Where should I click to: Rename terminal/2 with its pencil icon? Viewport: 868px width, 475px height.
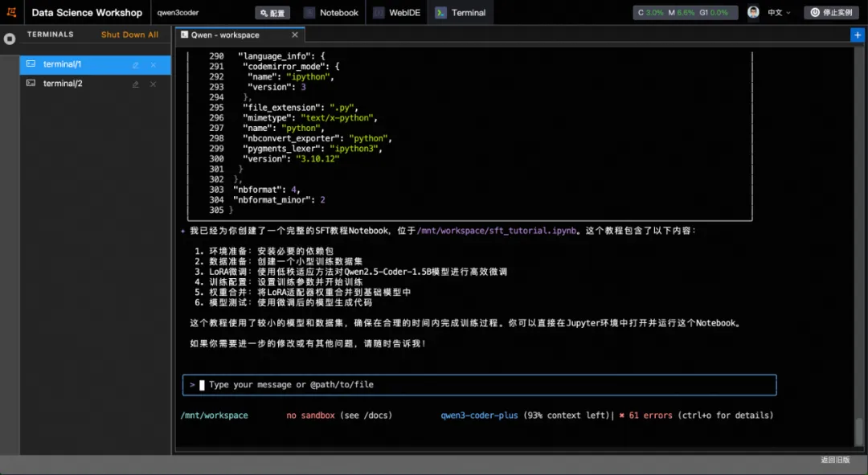click(x=136, y=84)
